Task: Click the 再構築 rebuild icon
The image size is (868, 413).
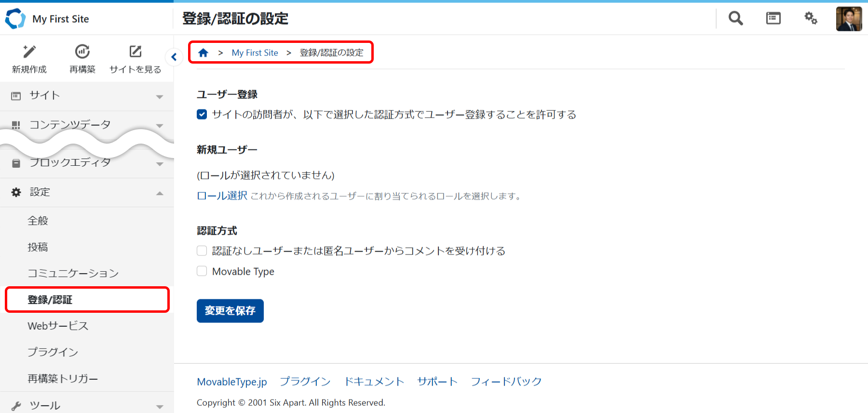Action: (x=82, y=52)
